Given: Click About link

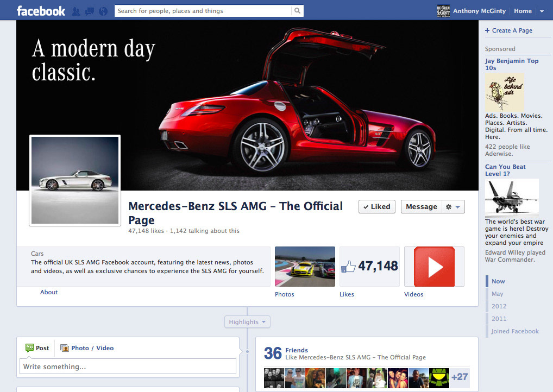Looking at the screenshot, I should point(49,292).
